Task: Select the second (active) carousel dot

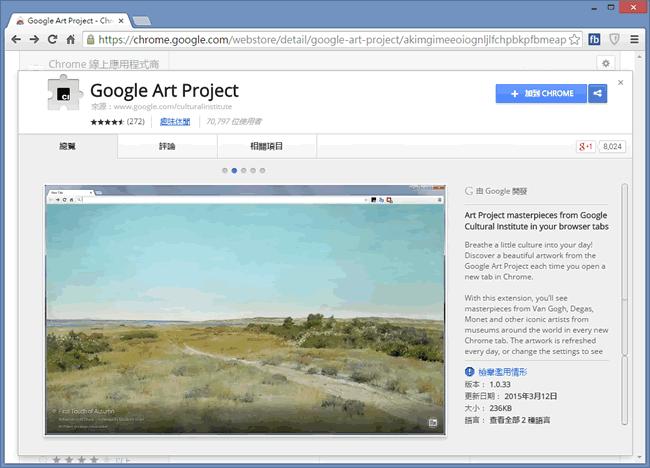Action: click(234, 170)
